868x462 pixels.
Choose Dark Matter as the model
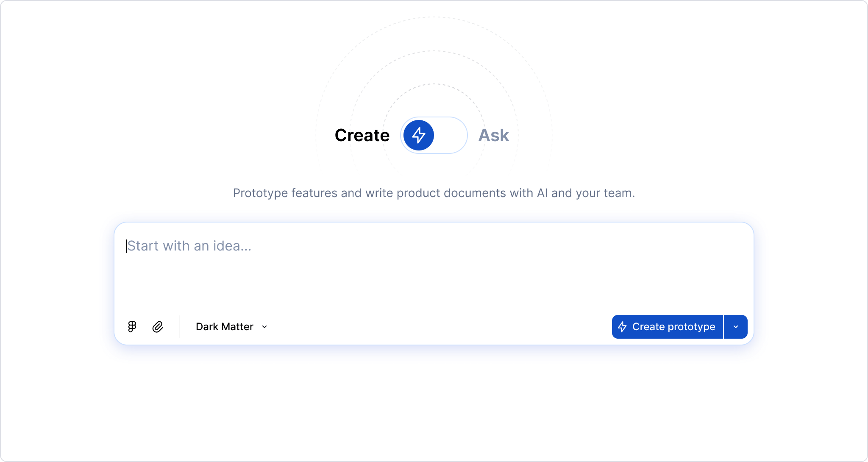tap(224, 326)
